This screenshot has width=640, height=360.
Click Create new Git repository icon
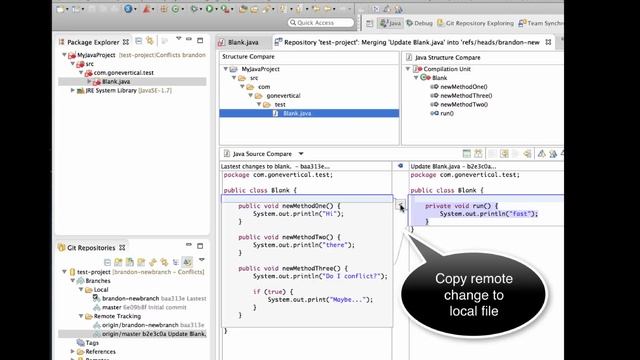[x=141, y=262]
